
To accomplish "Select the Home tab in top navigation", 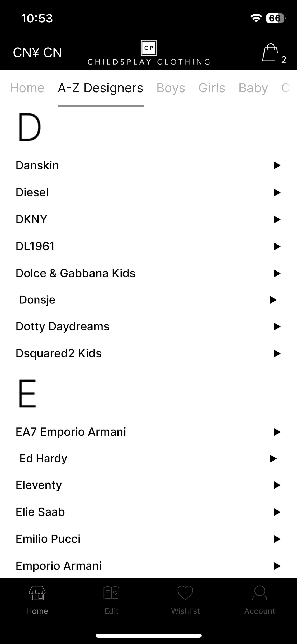I will (27, 88).
